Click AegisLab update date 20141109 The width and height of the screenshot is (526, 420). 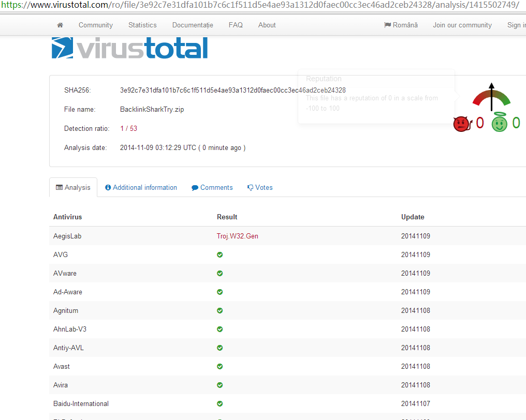pyautogui.click(x=416, y=236)
